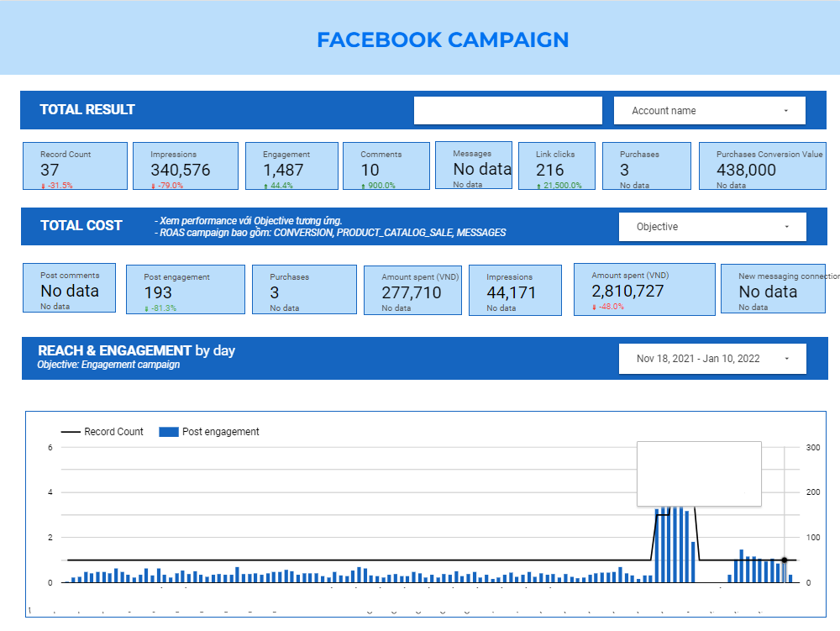Click the -81.3% change under Post engagement
The width and height of the screenshot is (840, 631).
[160, 308]
